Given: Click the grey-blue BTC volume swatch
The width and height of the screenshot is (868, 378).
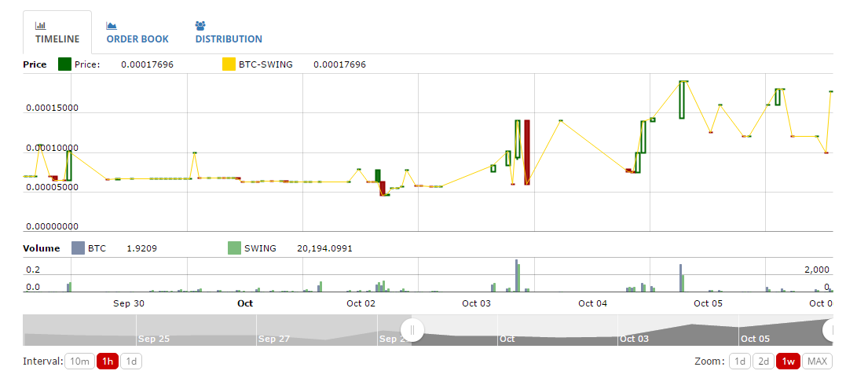Looking at the screenshot, I should click(x=79, y=248).
